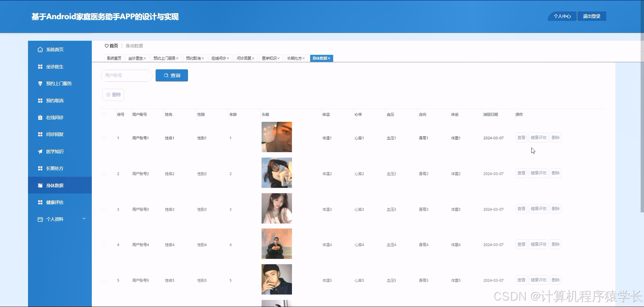Click the batch 删除 button above table
This screenshot has height=307, width=644.
pos(113,95)
